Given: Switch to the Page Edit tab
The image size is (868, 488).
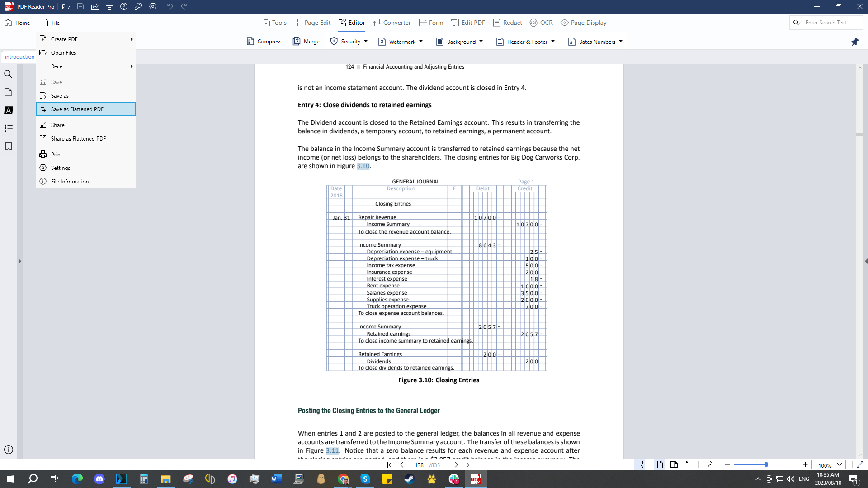Looking at the screenshot, I should click(312, 23).
